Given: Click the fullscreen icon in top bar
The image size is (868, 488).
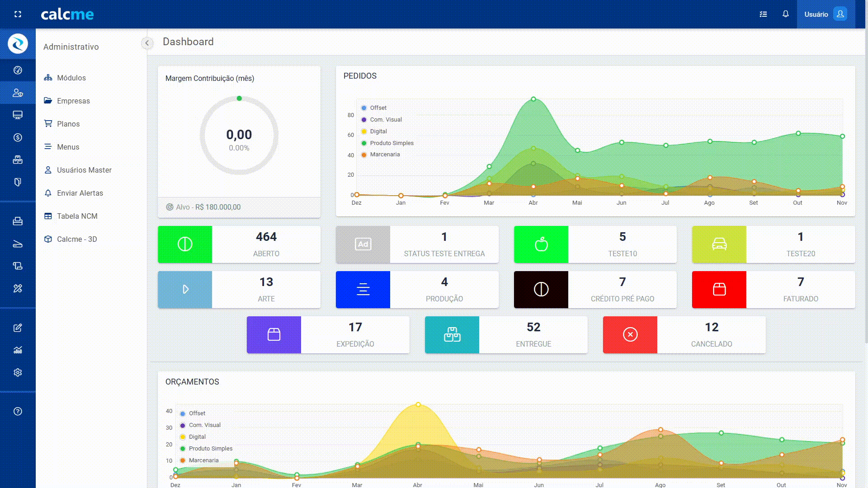Looking at the screenshot, I should coord(18,14).
